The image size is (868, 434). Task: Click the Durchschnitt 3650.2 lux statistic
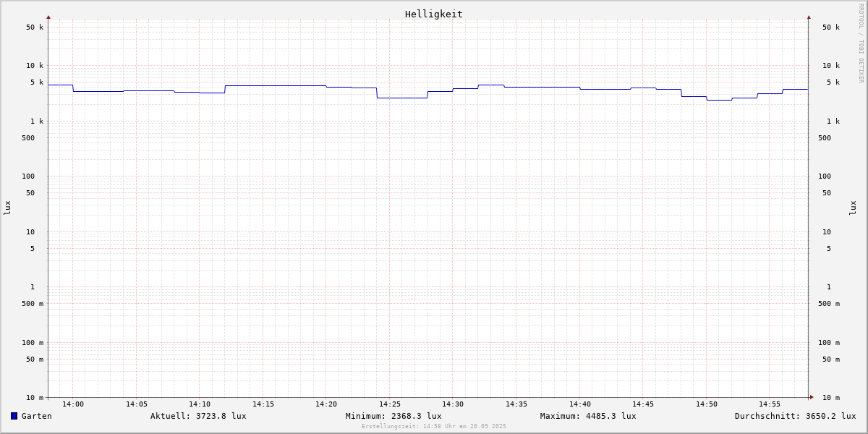[795, 416]
